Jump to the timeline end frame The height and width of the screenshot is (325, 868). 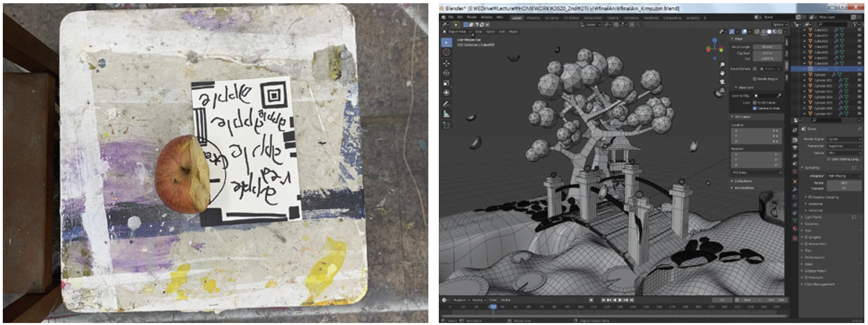[631, 300]
